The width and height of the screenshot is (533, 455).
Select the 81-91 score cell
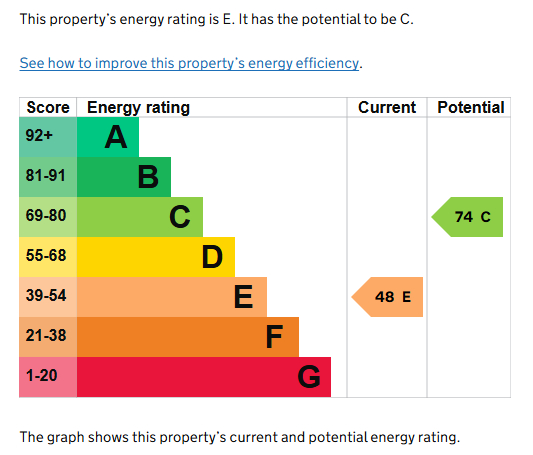click(x=48, y=177)
